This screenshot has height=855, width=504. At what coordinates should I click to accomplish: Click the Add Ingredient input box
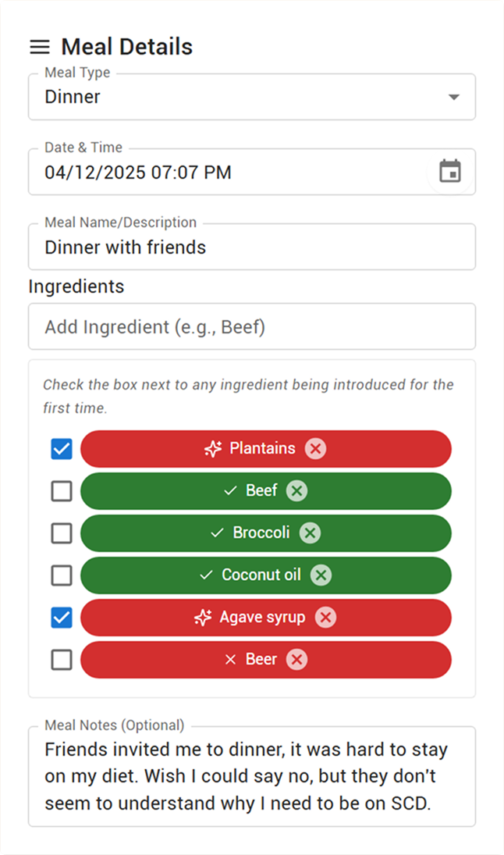coord(252,326)
